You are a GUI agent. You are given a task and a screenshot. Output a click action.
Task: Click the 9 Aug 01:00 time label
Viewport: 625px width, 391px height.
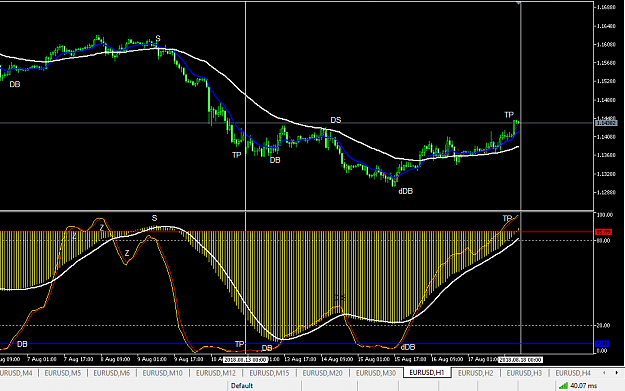(x=152, y=359)
